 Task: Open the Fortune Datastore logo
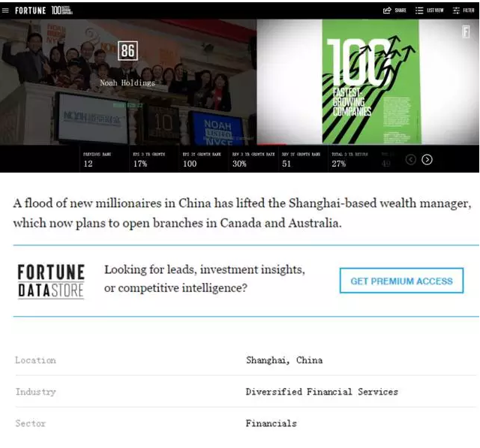51,281
